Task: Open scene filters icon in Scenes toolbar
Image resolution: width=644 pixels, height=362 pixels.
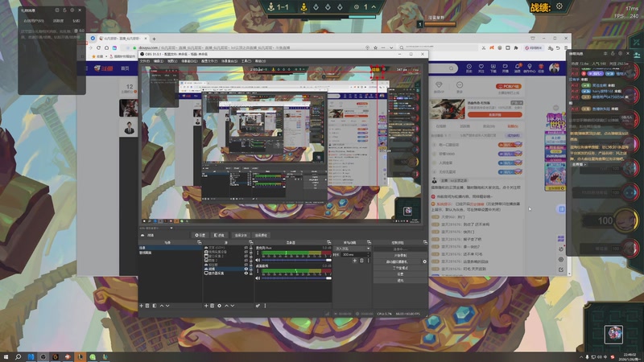Action: coord(155,306)
